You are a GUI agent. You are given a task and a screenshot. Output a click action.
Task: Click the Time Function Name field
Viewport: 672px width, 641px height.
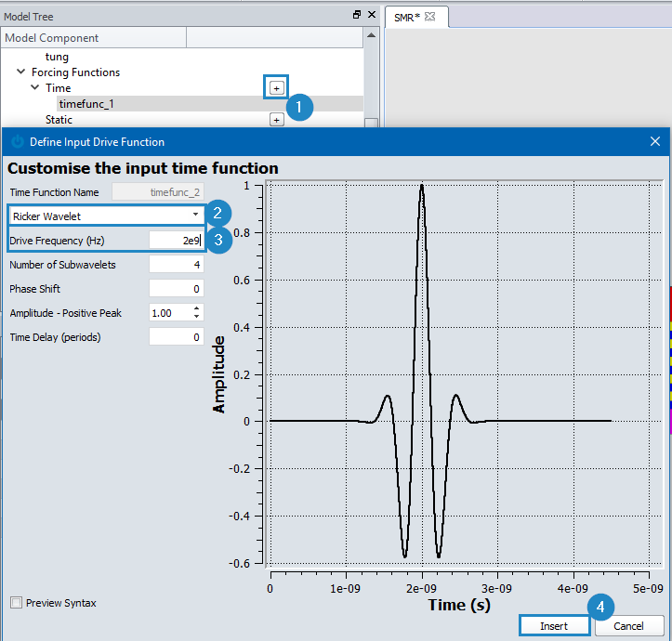click(x=158, y=192)
